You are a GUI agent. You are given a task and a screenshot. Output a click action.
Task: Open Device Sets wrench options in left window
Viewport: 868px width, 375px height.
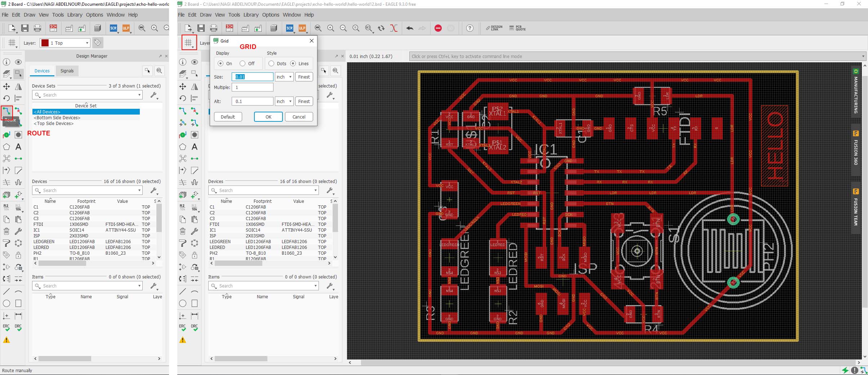point(154,95)
